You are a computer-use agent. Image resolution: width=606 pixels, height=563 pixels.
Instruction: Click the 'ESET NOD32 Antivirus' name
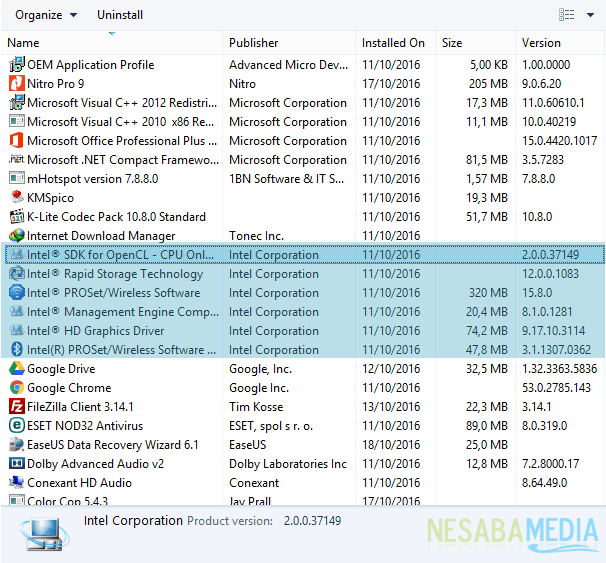tap(85, 425)
